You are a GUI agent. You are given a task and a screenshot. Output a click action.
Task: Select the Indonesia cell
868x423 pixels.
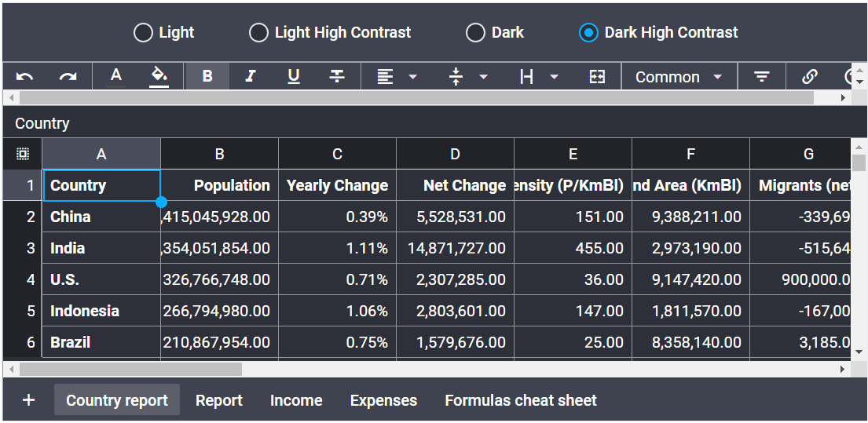[x=102, y=311]
